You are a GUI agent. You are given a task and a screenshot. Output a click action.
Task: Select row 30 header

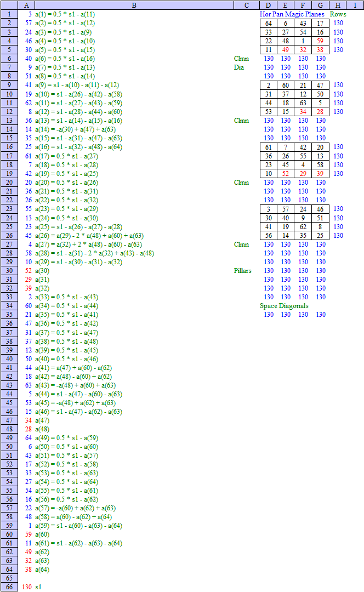click(x=9, y=271)
